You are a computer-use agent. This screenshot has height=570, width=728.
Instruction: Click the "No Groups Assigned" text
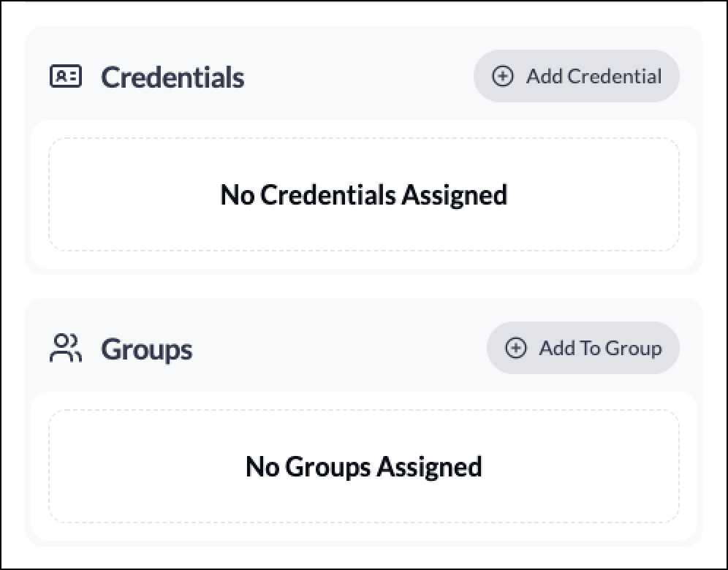(x=364, y=467)
